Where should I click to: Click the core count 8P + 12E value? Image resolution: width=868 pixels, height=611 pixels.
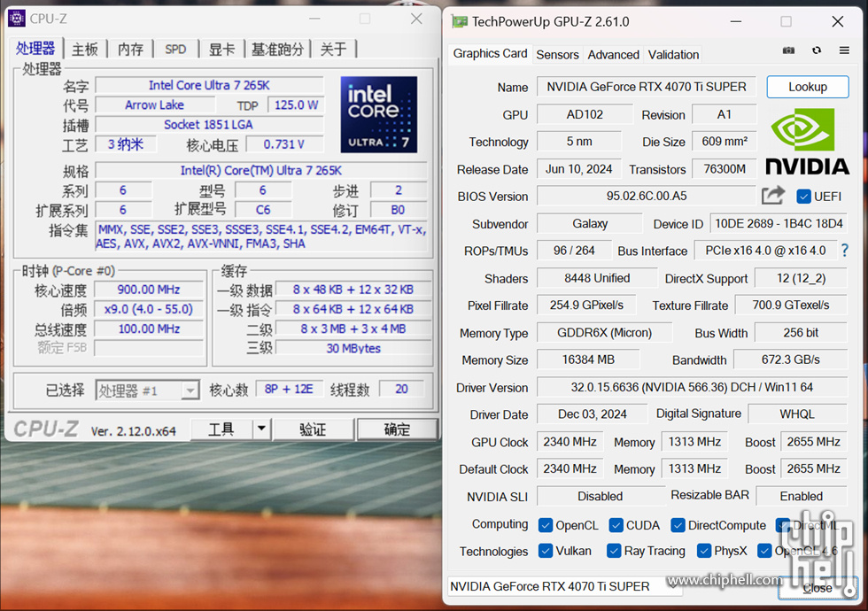[x=289, y=389]
